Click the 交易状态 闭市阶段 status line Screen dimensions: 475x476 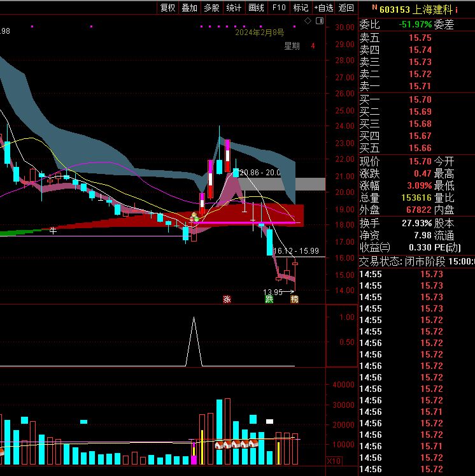point(417,261)
